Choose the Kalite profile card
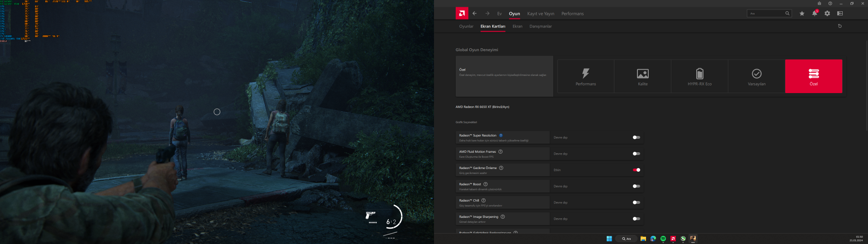This screenshot has height=244, width=868. tap(643, 76)
